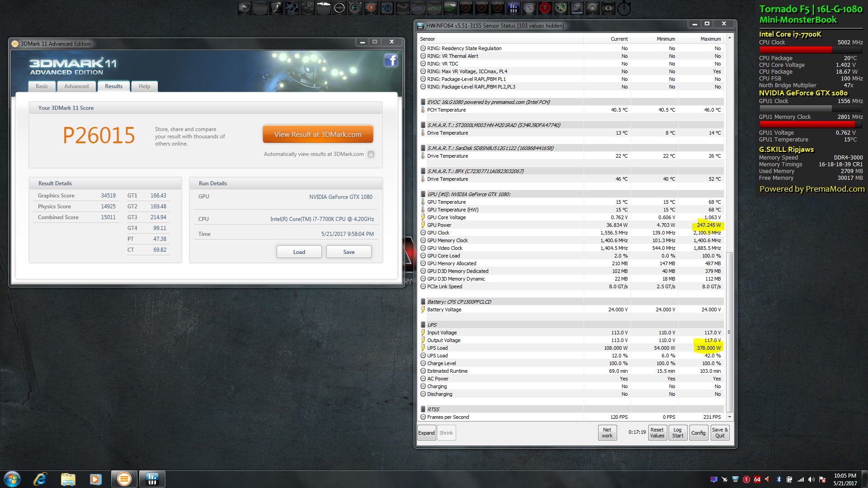
Task: Click the recycle bin dock icon
Action: [x=608, y=8]
